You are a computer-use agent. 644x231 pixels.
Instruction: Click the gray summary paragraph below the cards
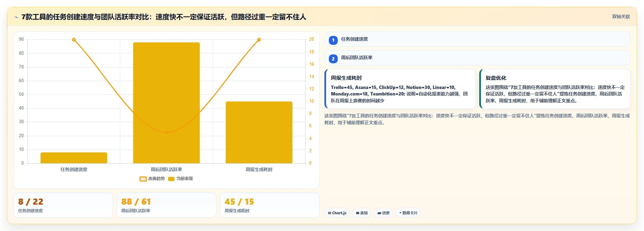point(477,119)
